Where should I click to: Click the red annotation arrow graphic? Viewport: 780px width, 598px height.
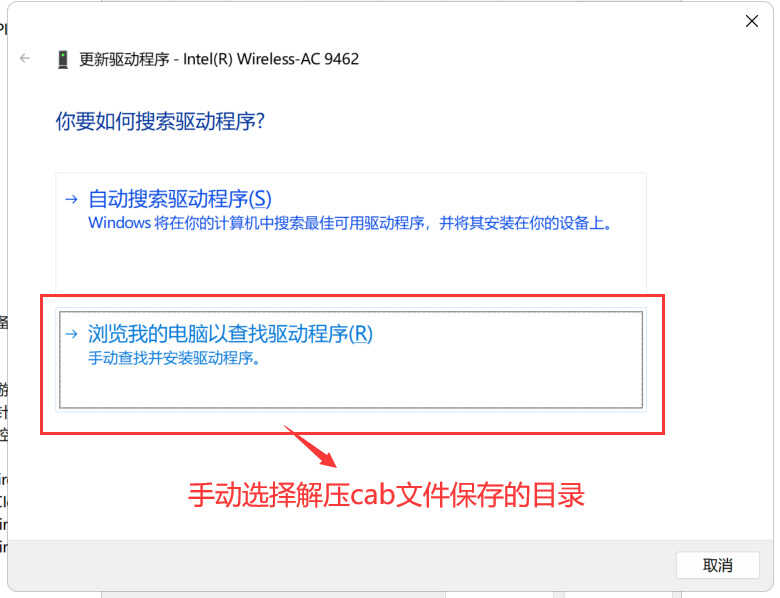click(x=310, y=446)
